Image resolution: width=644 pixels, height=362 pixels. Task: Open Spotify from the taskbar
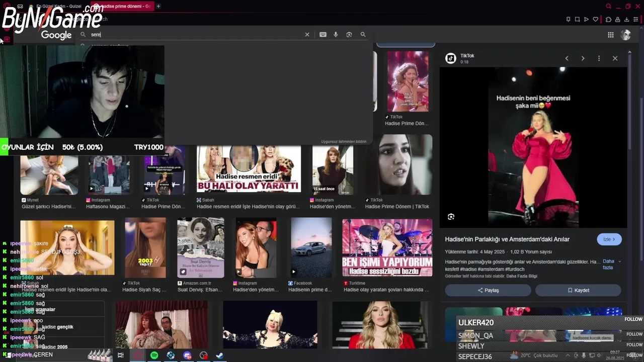(154, 355)
